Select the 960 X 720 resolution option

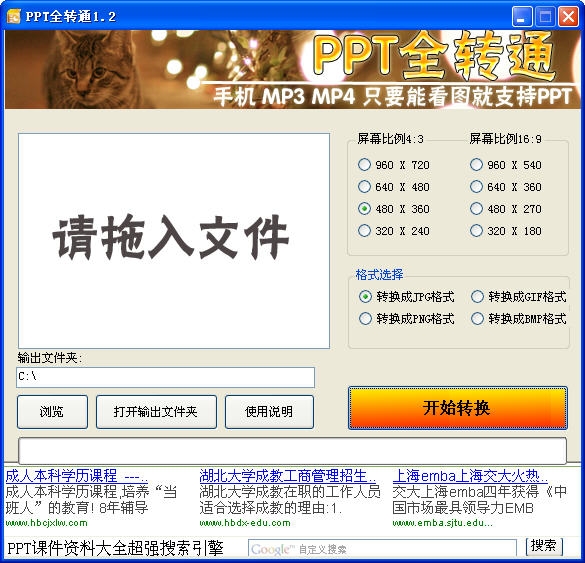tap(394, 165)
